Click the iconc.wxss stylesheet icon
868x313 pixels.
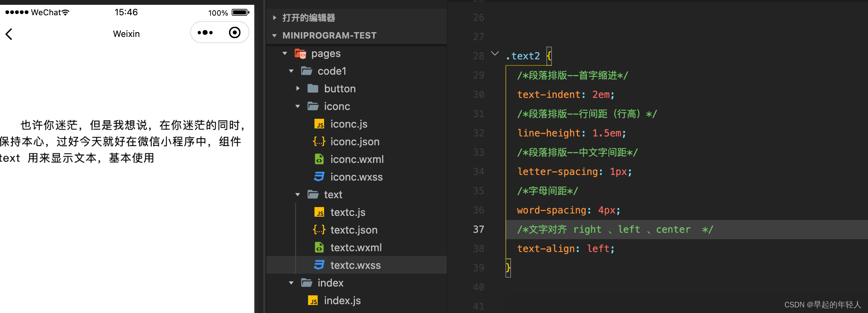[x=319, y=177]
